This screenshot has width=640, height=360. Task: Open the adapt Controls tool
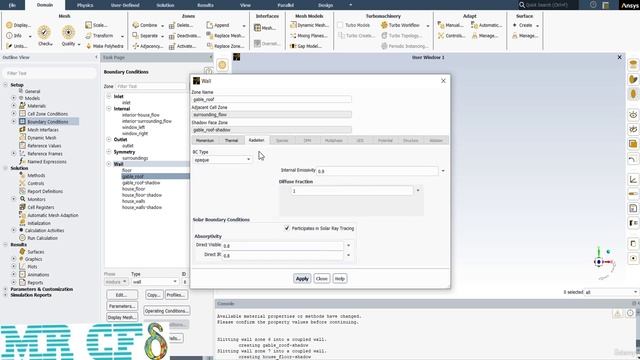click(451, 36)
